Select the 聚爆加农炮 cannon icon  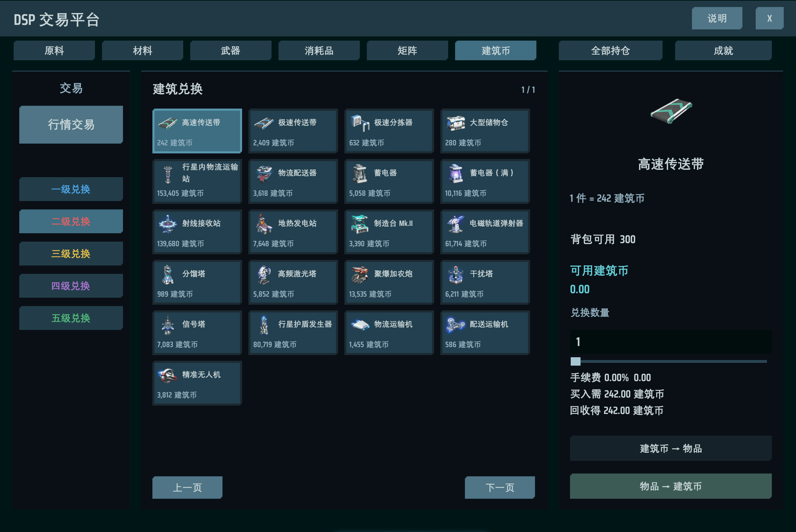click(360, 275)
